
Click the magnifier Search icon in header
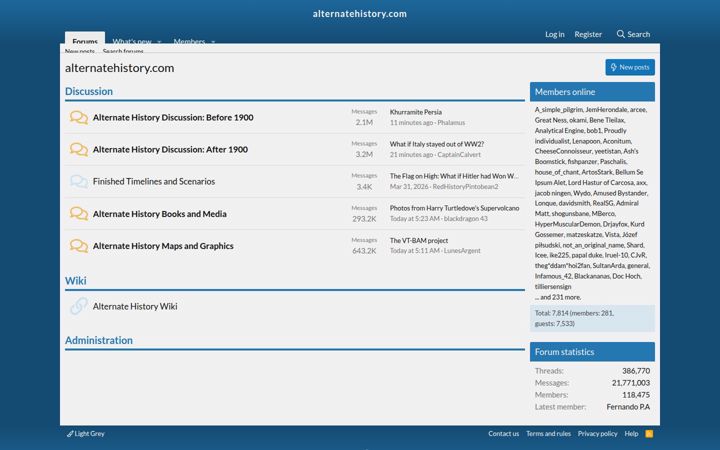[x=620, y=34]
